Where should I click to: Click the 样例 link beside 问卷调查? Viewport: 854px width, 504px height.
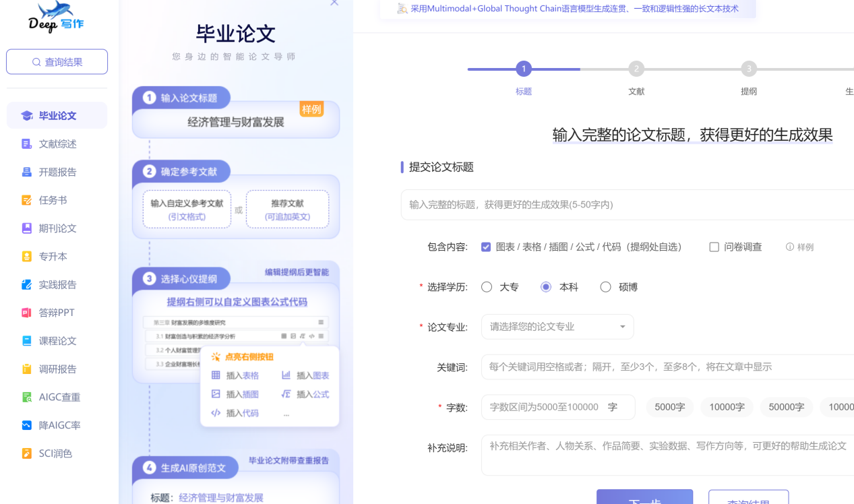pos(804,247)
